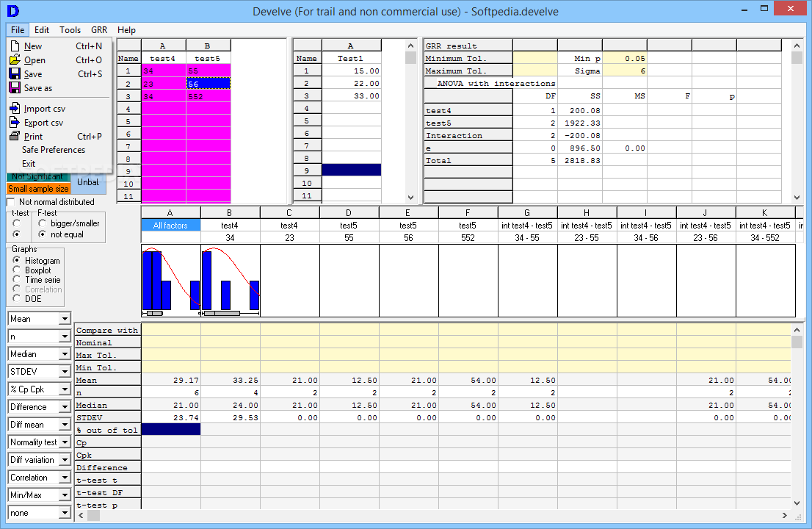Screen dimensions: 812x529
Task: Click the Sigma value input field
Action: [625, 71]
